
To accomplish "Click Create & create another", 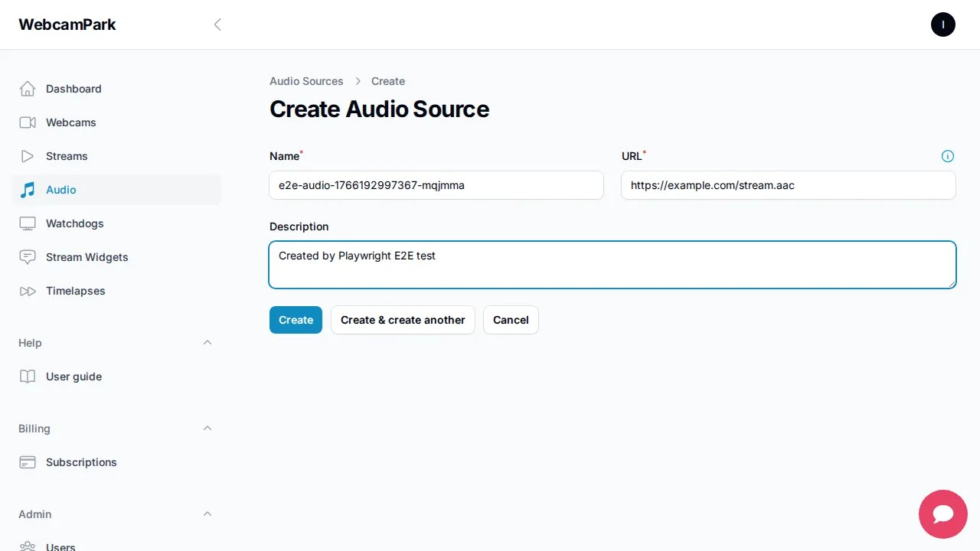I will (403, 320).
